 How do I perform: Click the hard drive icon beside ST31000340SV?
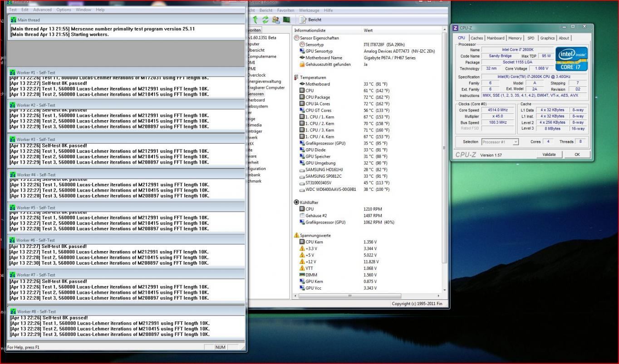point(302,183)
